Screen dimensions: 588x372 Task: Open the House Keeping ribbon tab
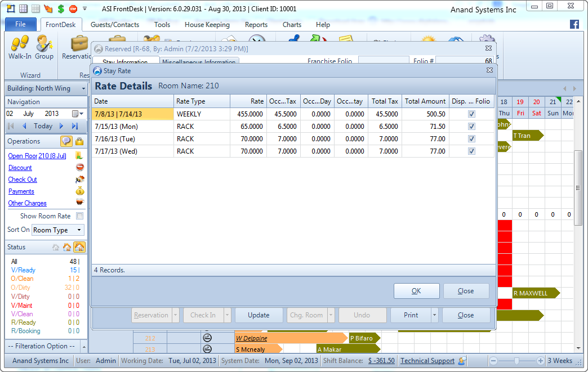coord(207,25)
